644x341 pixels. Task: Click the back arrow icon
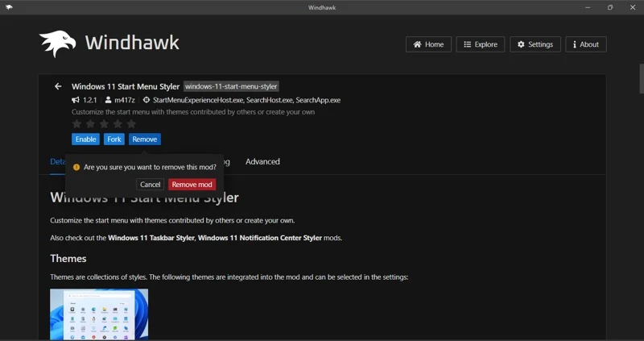[x=58, y=86]
